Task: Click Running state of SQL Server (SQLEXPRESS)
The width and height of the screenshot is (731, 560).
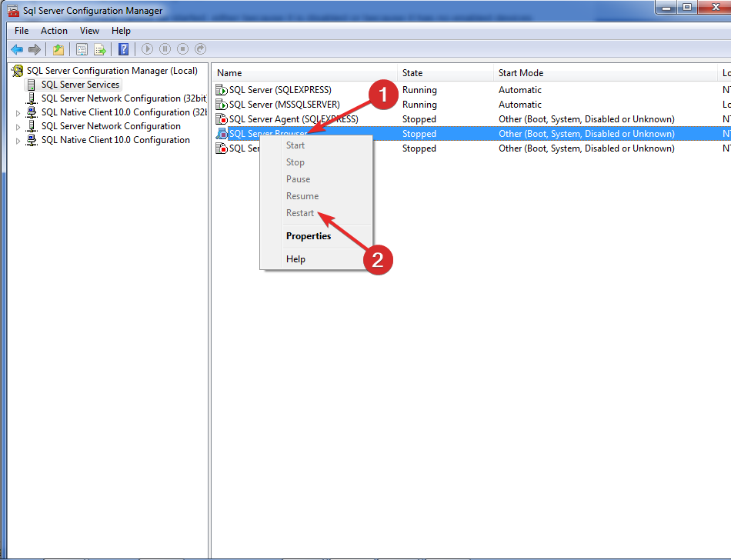Action: pyautogui.click(x=419, y=90)
